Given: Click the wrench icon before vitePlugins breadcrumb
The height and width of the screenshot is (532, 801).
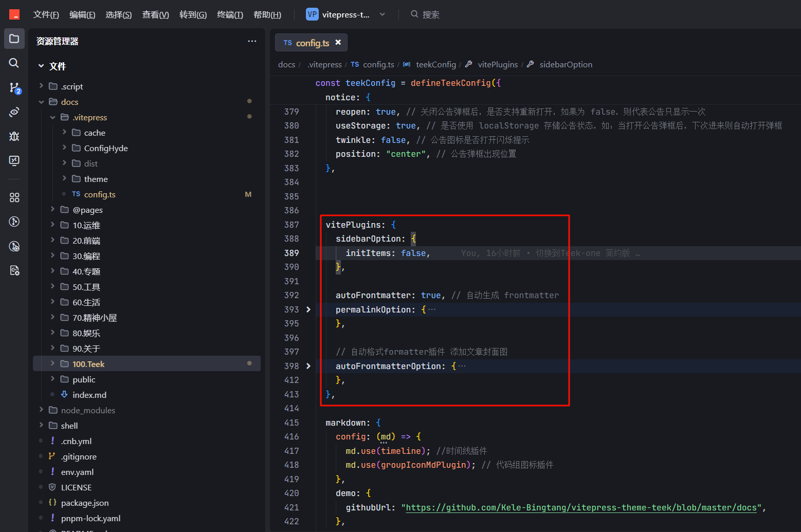Looking at the screenshot, I should click(468, 64).
